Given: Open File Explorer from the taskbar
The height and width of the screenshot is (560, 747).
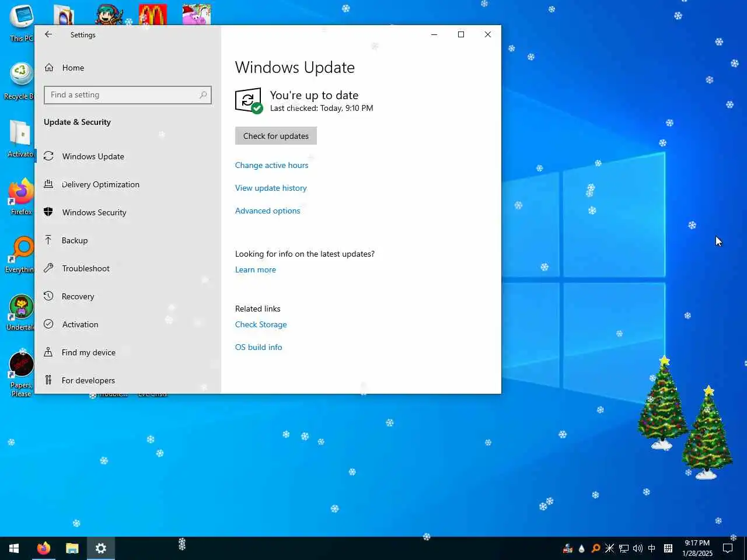Looking at the screenshot, I should [72, 548].
